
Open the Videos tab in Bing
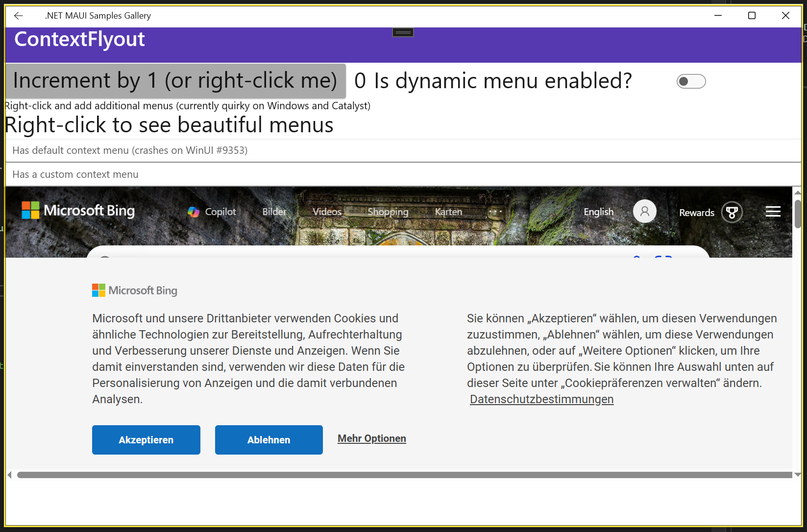(327, 212)
